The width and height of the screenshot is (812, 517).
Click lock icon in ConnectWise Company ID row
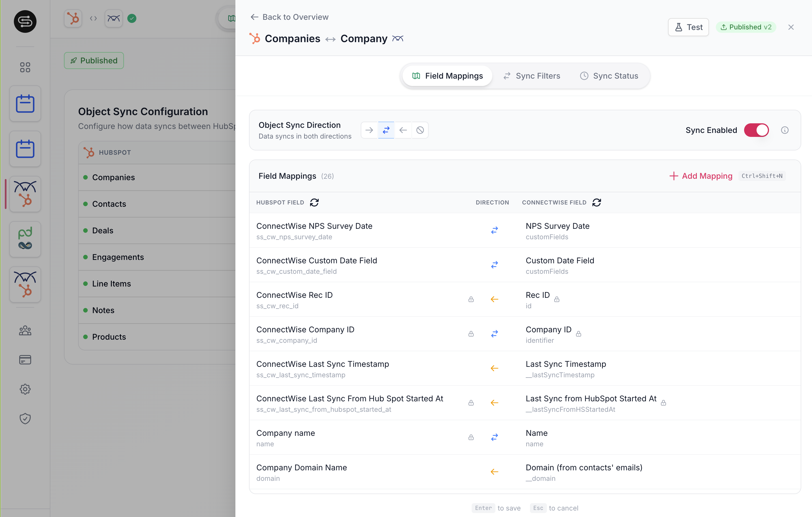(x=471, y=334)
